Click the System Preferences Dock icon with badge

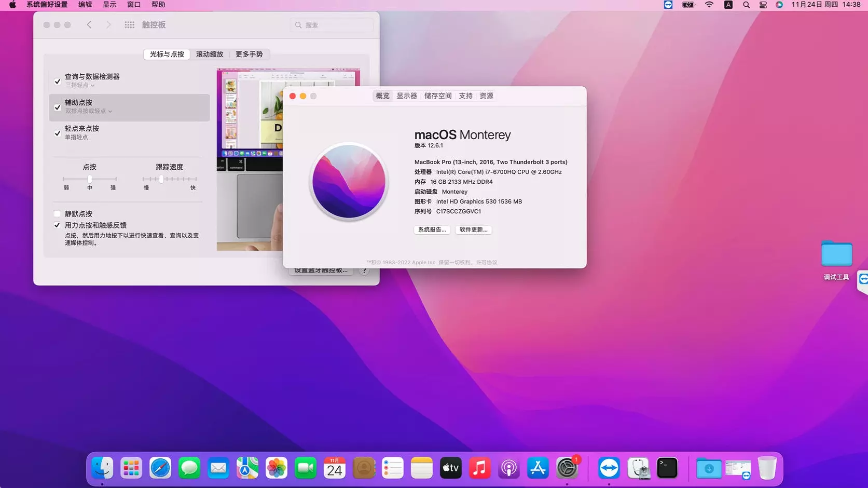tap(567, 468)
